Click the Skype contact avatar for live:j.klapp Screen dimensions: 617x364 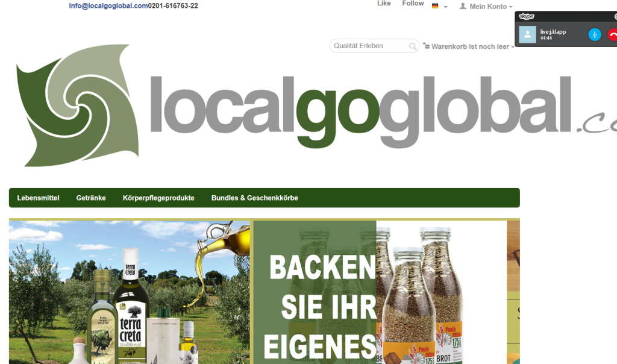528,35
